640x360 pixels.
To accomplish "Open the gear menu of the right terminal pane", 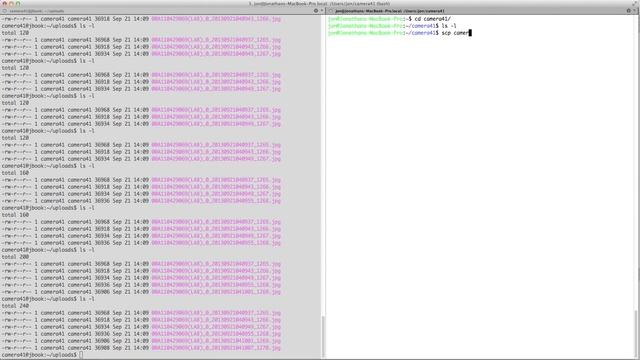I will tap(629, 11).
